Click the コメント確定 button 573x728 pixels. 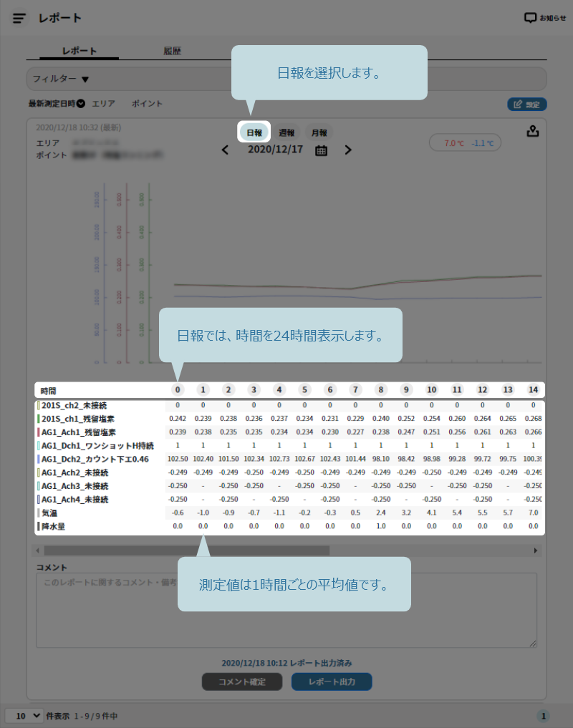click(x=242, y=681)
